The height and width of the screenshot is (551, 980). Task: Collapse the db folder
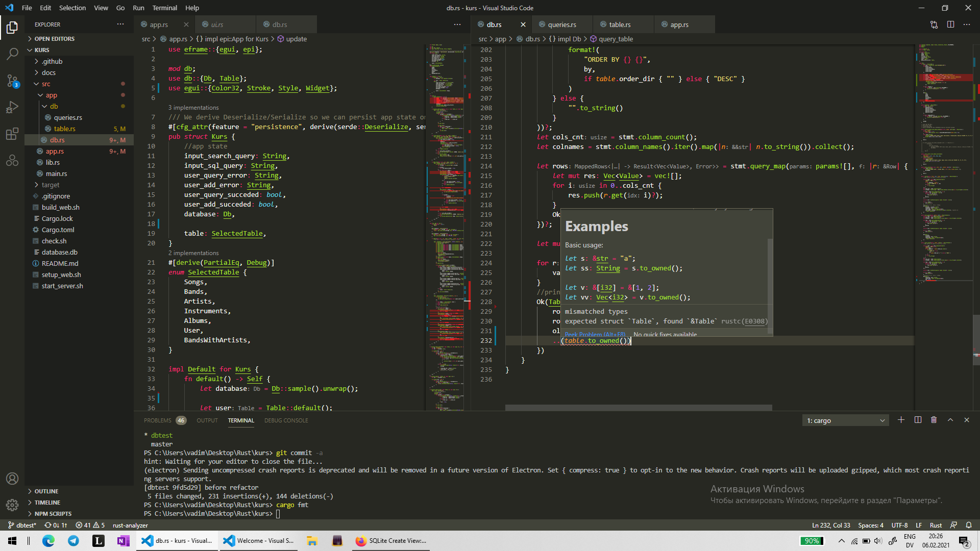click(x=79, y=106)
